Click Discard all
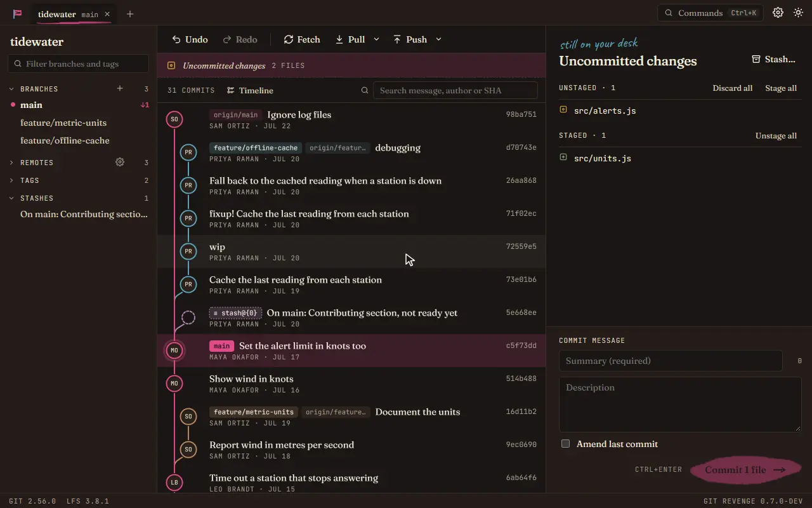The width and height of the screenshot is (812, 508). (733, 88)
